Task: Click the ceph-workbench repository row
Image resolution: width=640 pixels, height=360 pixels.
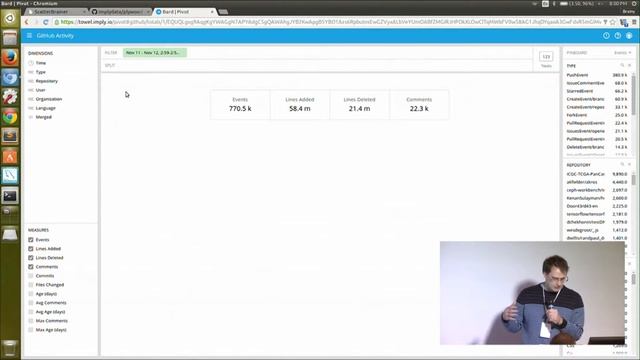Action: [597, 190]
